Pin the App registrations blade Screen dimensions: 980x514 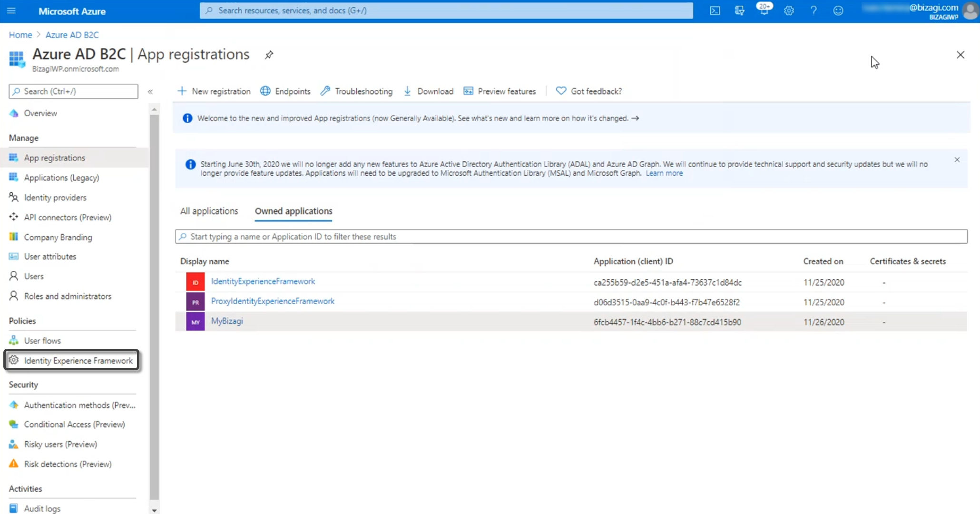click(269, 55)
